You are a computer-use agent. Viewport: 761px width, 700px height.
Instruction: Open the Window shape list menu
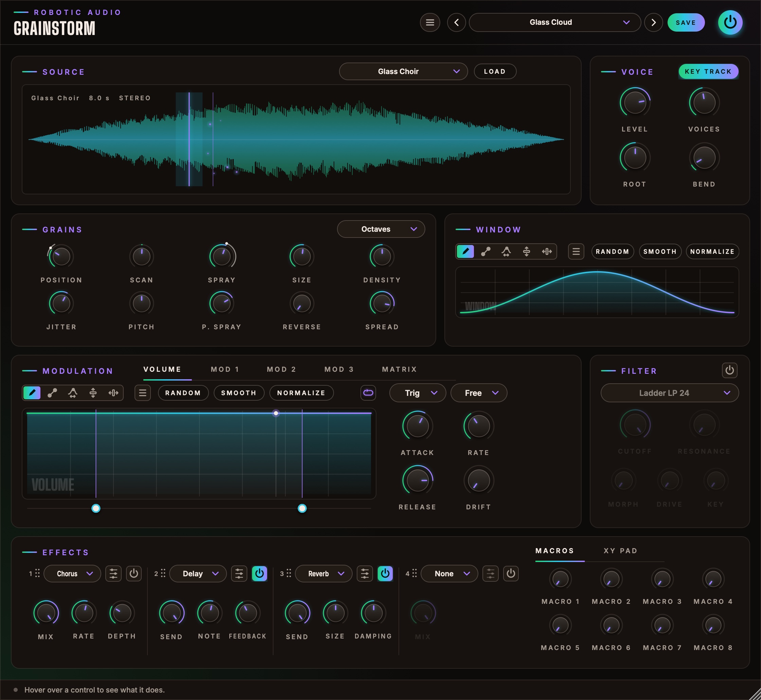point(576,251)
